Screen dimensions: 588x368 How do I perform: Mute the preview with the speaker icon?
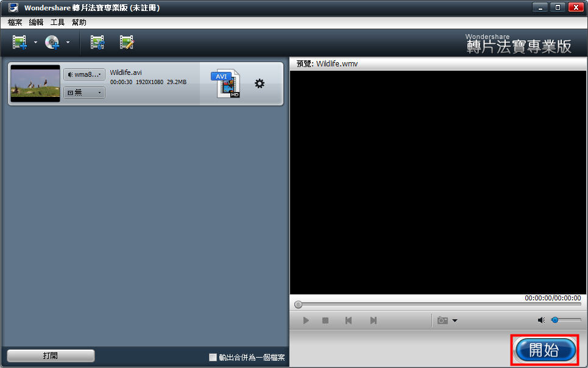click(x=541, y=320)
